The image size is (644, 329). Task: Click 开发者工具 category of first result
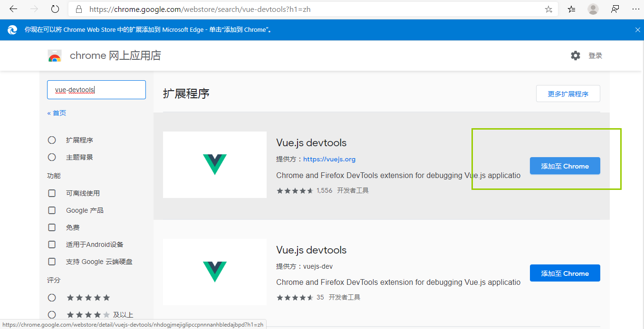[353, 190]
